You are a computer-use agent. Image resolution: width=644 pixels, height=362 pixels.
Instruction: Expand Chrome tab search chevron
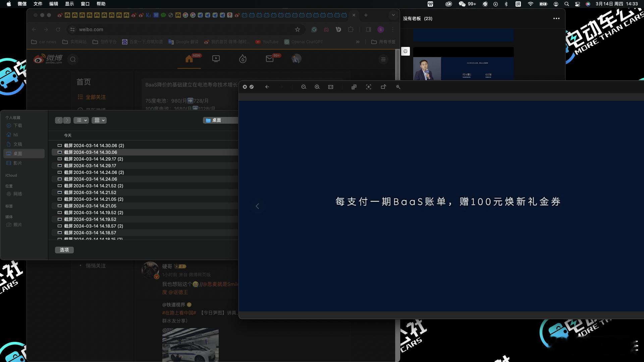393,15
